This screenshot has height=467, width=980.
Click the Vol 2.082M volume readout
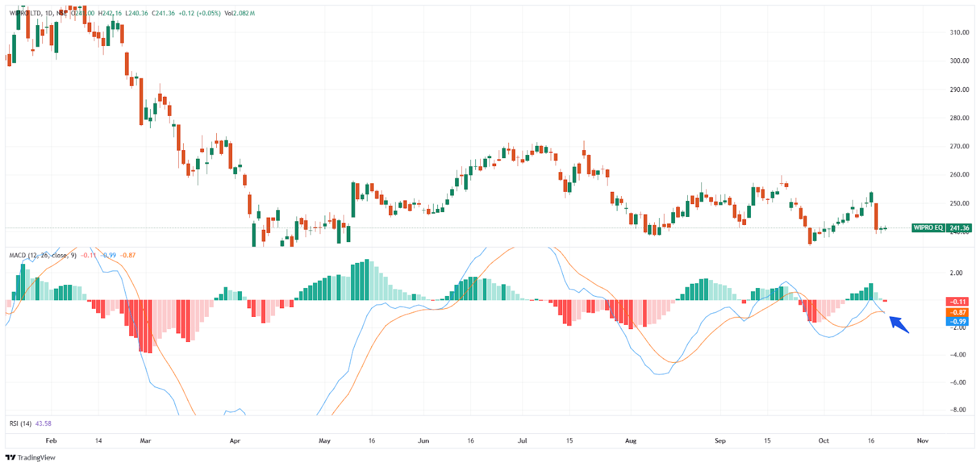click(x=239, y=13)
